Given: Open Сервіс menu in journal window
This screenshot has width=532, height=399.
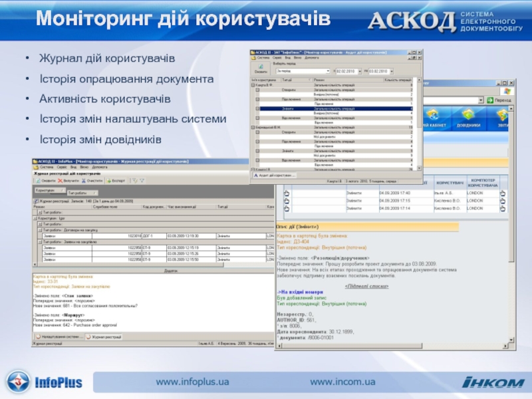Looking at the screenshot, I should 62,168.
